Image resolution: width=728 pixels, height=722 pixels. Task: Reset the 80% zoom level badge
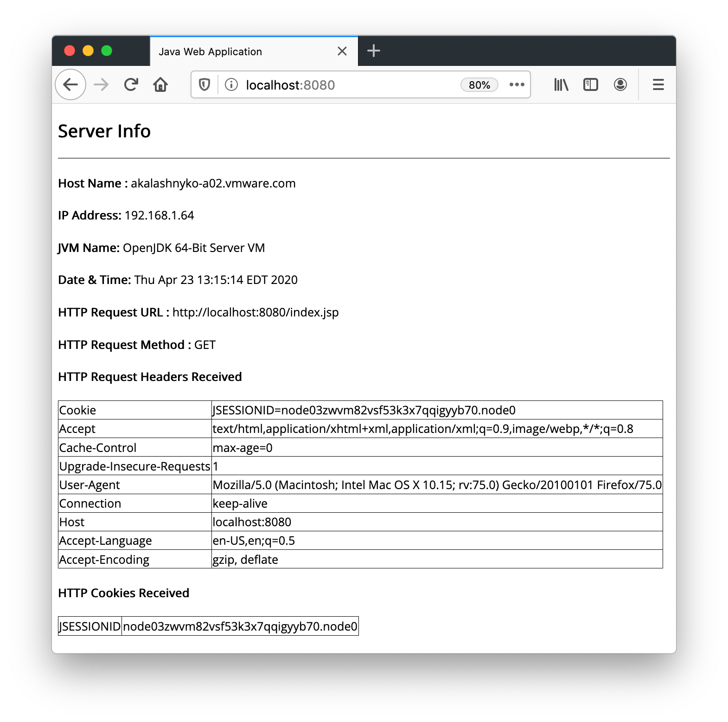tap(479, 85)
